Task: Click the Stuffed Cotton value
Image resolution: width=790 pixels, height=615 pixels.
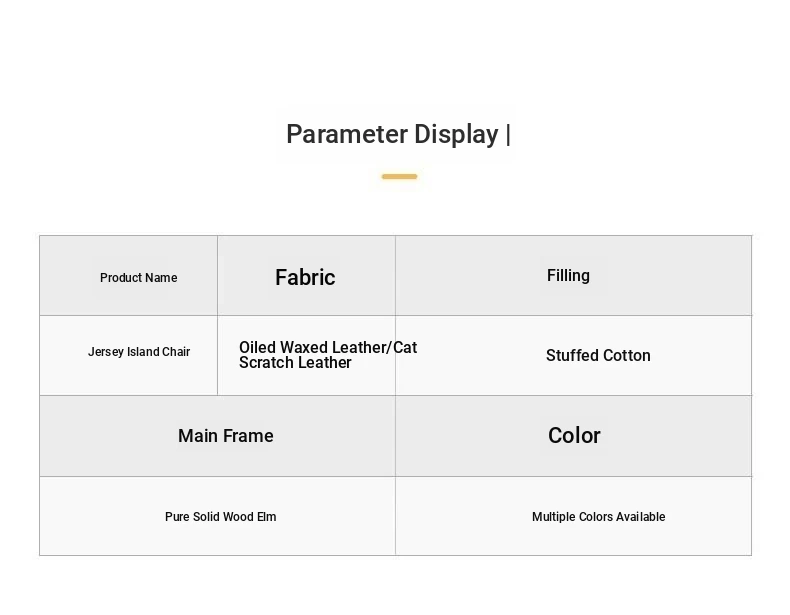Action: point(598,356)
